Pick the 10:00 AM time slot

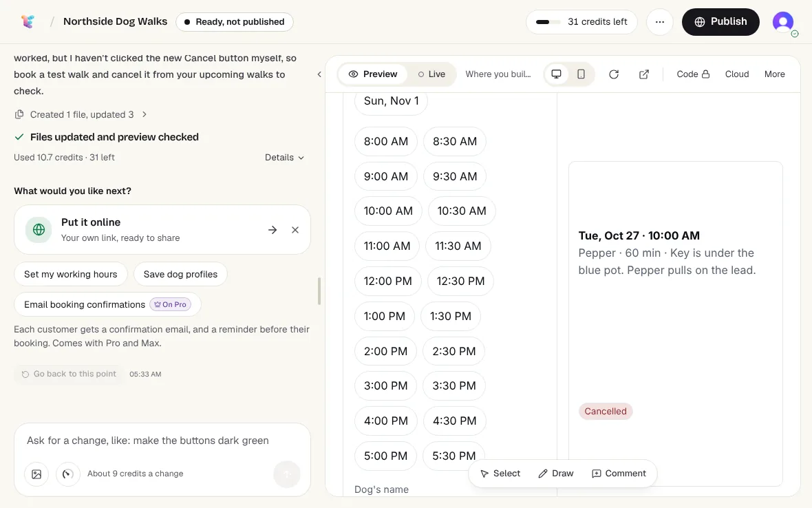coord(388,211)
